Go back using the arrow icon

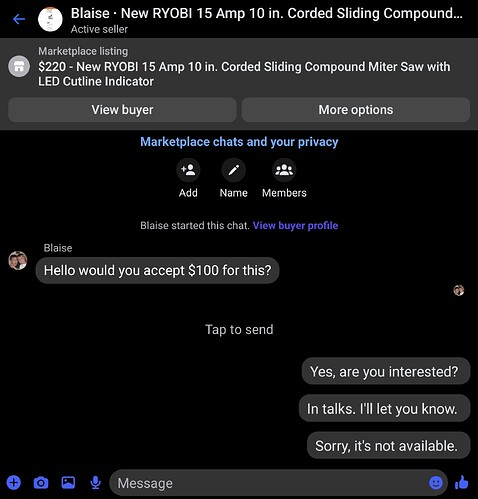(19, 19)
